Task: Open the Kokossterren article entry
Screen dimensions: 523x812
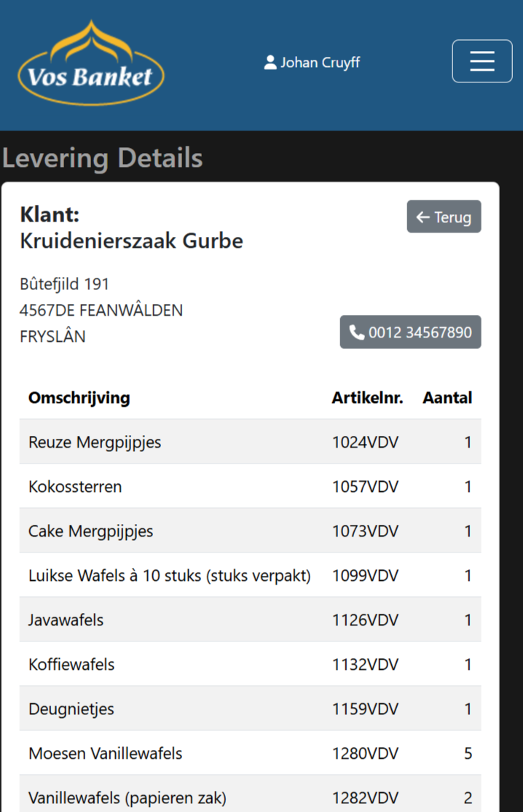Action: [x=250, y=486]
